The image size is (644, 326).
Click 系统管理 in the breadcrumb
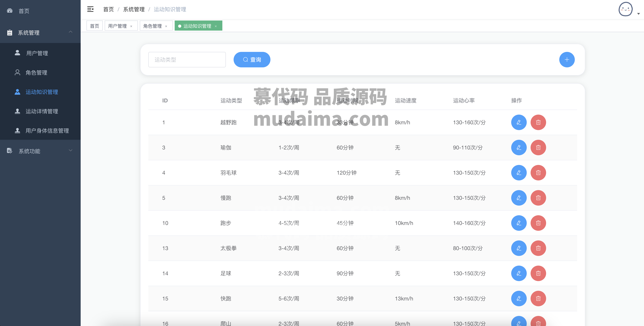(134, 9)
